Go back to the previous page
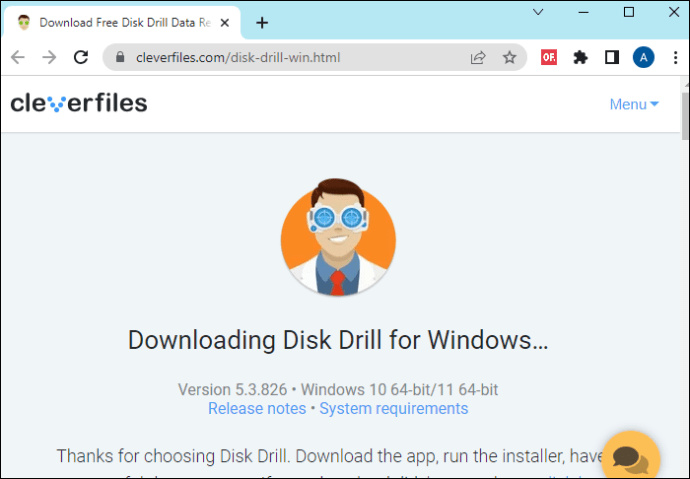The width and height of the screenshot is (690, 479). (18, 57)
